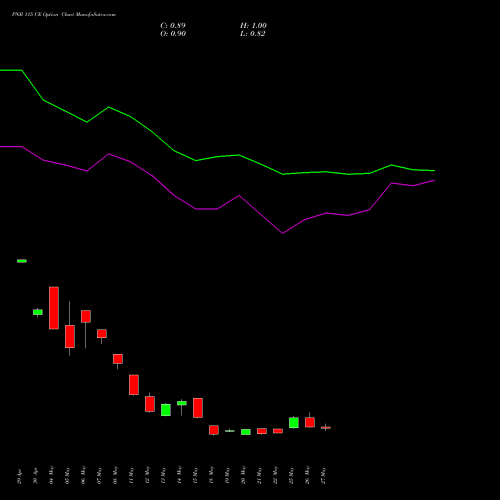Image resolution: width=500 pixels, height=500 pixels.
Task: Select the red candle for 22 May
Action: coord(278,431)
